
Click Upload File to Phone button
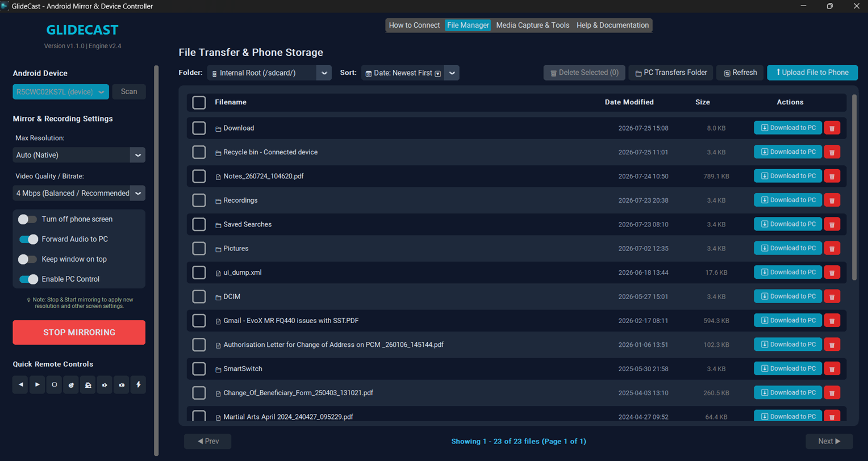click(812, 73)
